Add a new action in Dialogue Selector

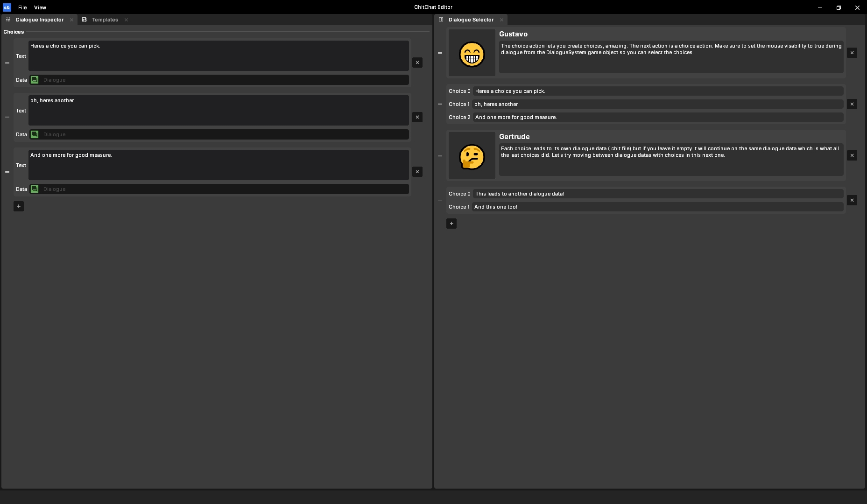tap(451, 224)
